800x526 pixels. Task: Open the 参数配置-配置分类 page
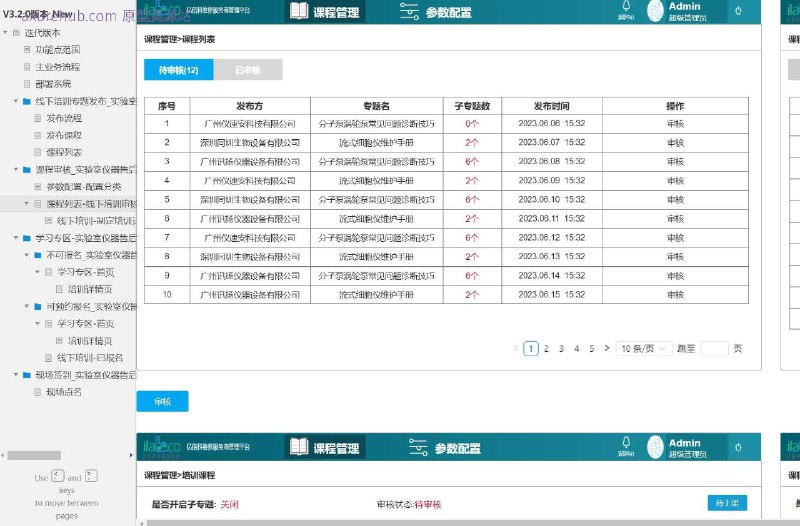pyautogui.click(x=84, y=187)
